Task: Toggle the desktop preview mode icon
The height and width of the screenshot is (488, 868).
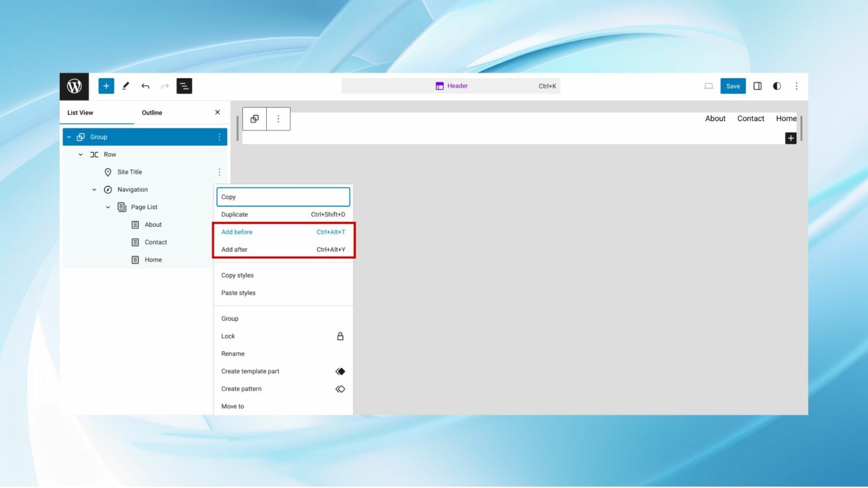Action: point(709,86)
